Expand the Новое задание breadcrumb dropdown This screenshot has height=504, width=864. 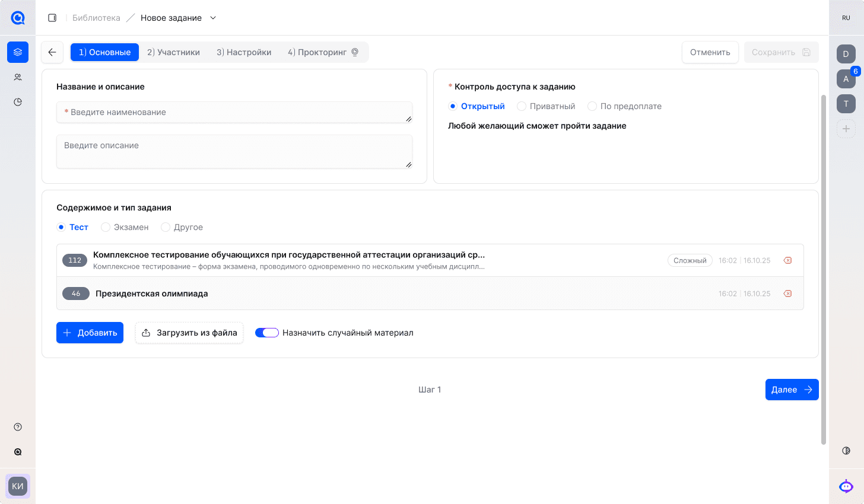[213, 18]
